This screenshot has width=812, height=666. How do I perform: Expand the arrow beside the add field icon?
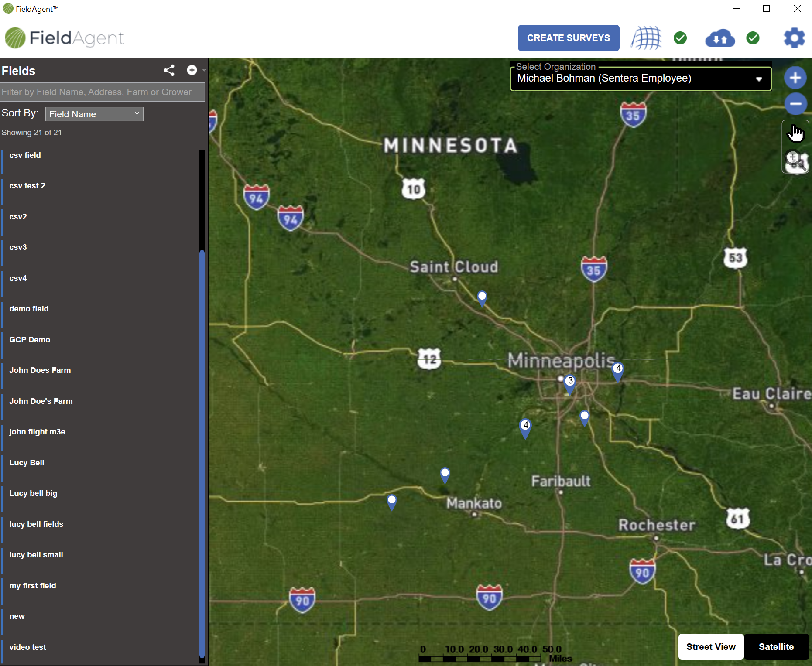click(204, 70)
